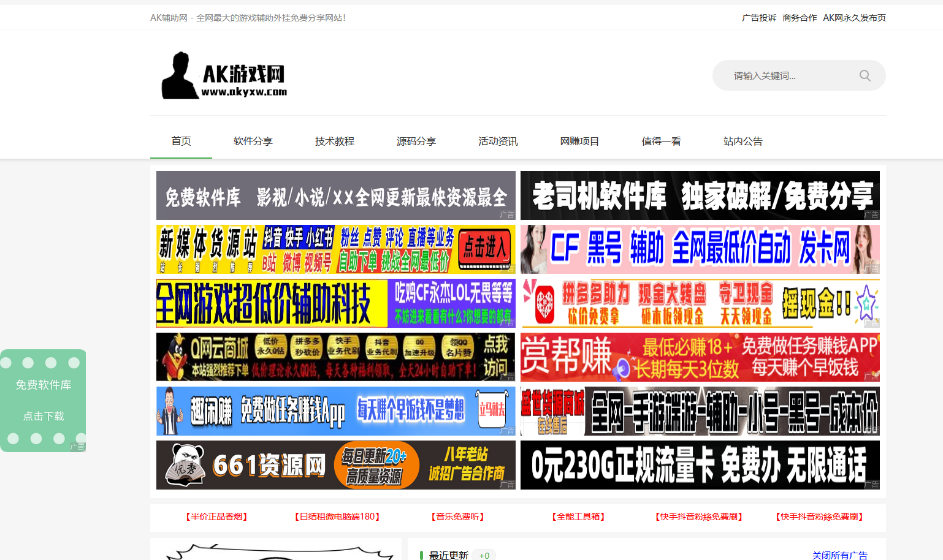Open 免费软件库 影视小说 gray banner
The image size is (943, 560).
[336, 195]
